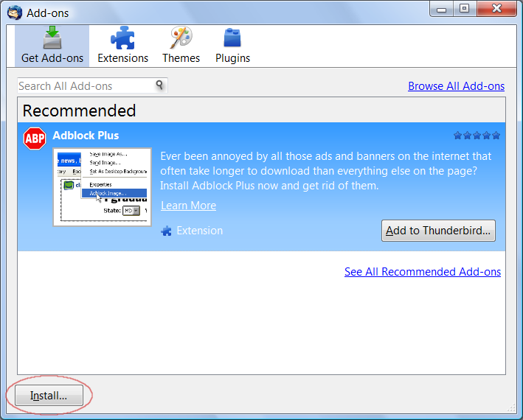Open See All Recommended Add-ons link
Viewport: 523px width, 420px height.
(423, 272)
